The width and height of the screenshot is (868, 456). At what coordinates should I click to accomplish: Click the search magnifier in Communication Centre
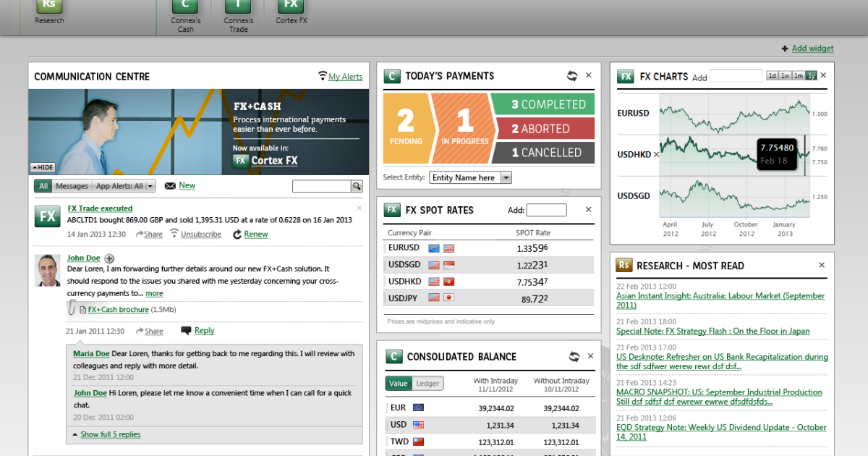click(x=356, y=186)
